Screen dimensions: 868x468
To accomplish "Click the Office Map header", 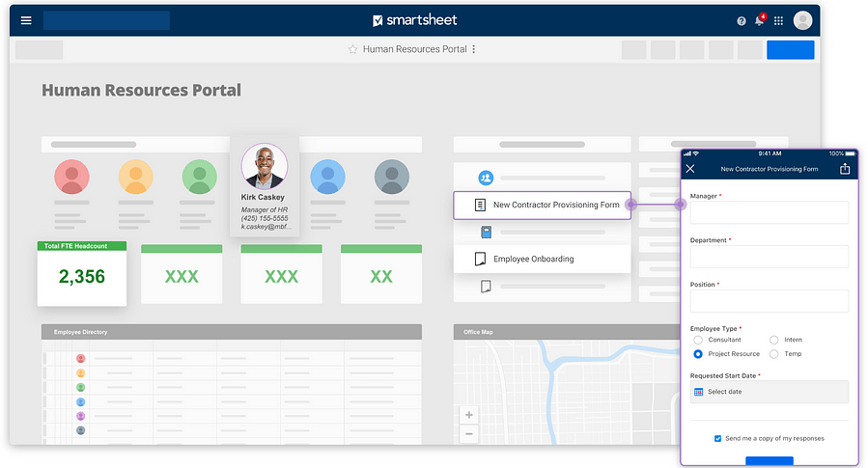I will pyautogui.click(x=567, y=332).
